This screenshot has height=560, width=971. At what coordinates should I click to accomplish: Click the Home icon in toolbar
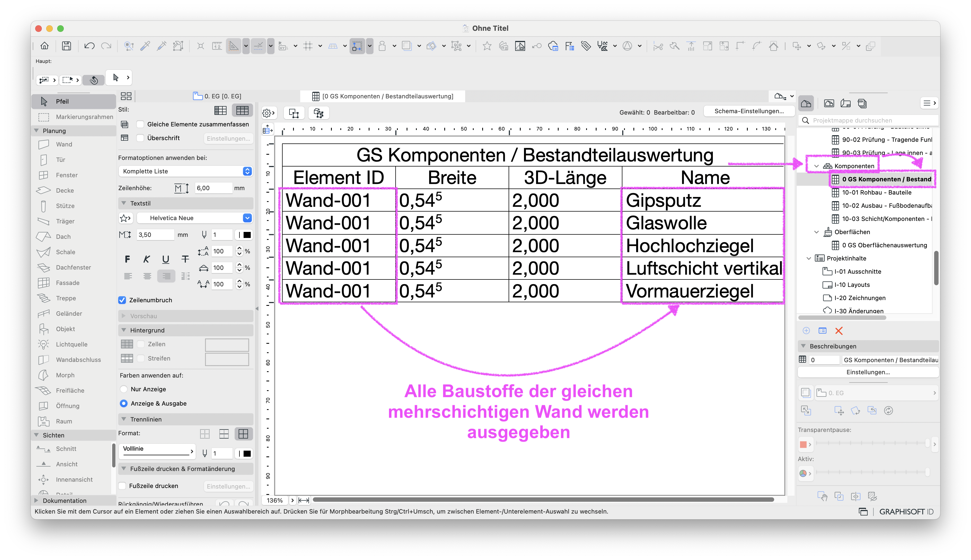[x=45, y=46]
